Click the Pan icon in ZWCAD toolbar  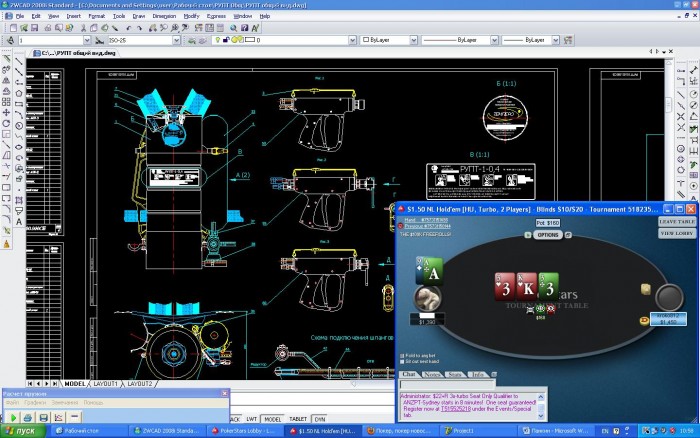[153, 28]
